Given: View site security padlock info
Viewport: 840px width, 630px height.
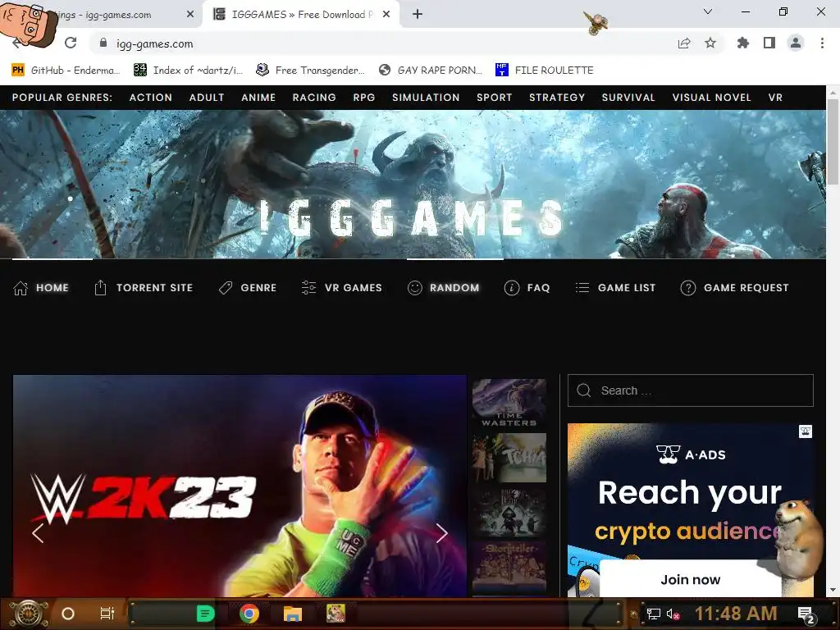Looking at the screenshot, I should tap(103, 43).
